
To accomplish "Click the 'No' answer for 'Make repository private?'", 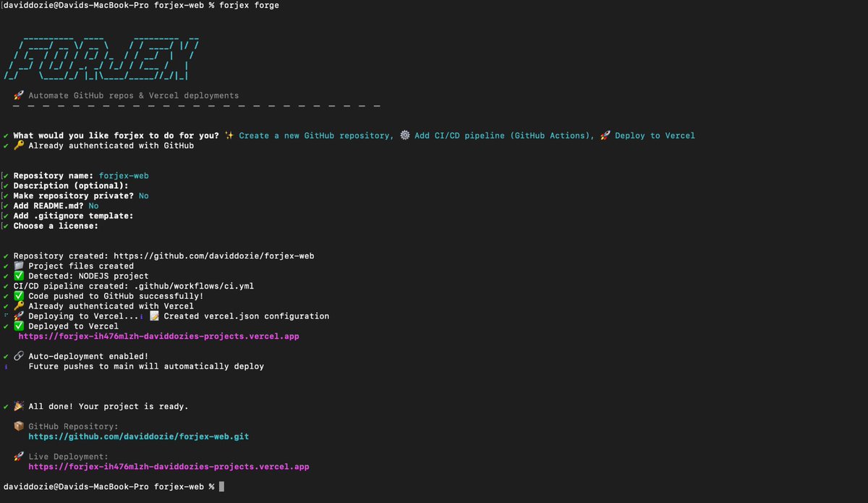I will [144, 196].
